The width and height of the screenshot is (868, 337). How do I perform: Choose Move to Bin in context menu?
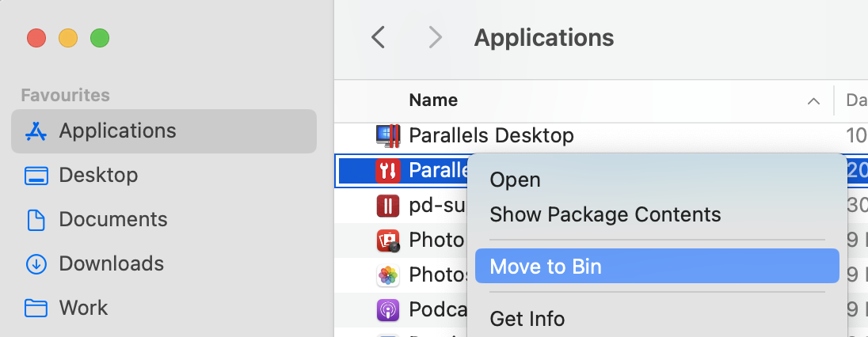click(546, 267)
